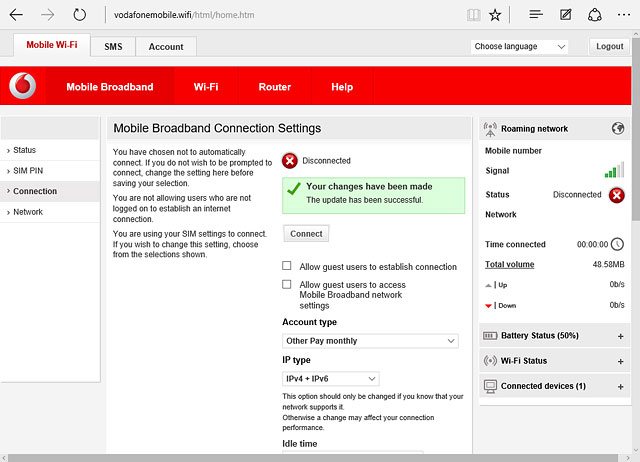Click the roaming network globe icon
Image resolution: width=640 pixels, height=462 pixels.
[x=617, y=129]
